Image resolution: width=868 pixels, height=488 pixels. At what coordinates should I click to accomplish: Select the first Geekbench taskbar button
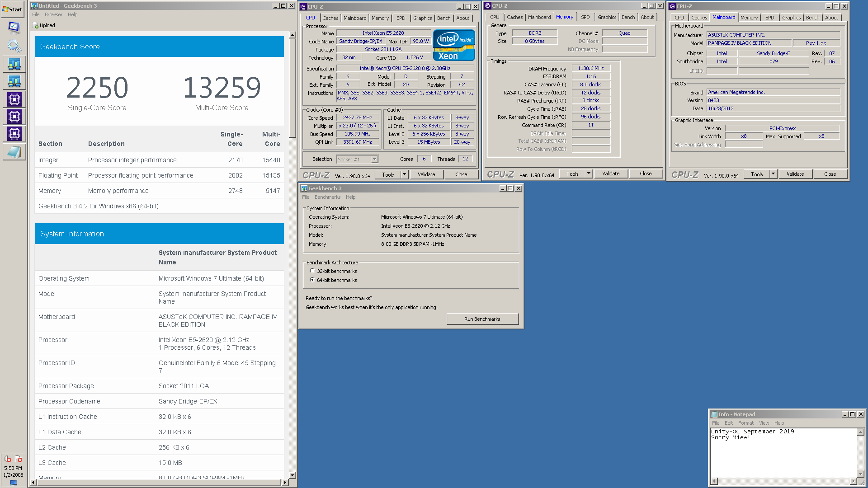[14, 64]
